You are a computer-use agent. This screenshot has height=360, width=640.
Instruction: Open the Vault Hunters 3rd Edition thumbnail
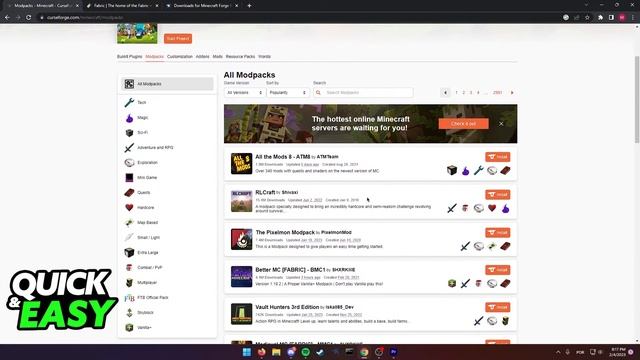coord(241,314)
